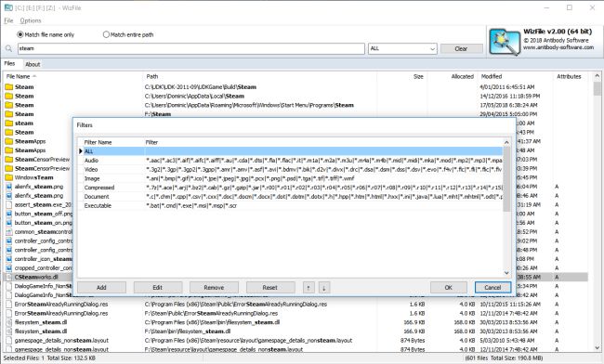Click the magnifier search icon

[x=9, y=48]
